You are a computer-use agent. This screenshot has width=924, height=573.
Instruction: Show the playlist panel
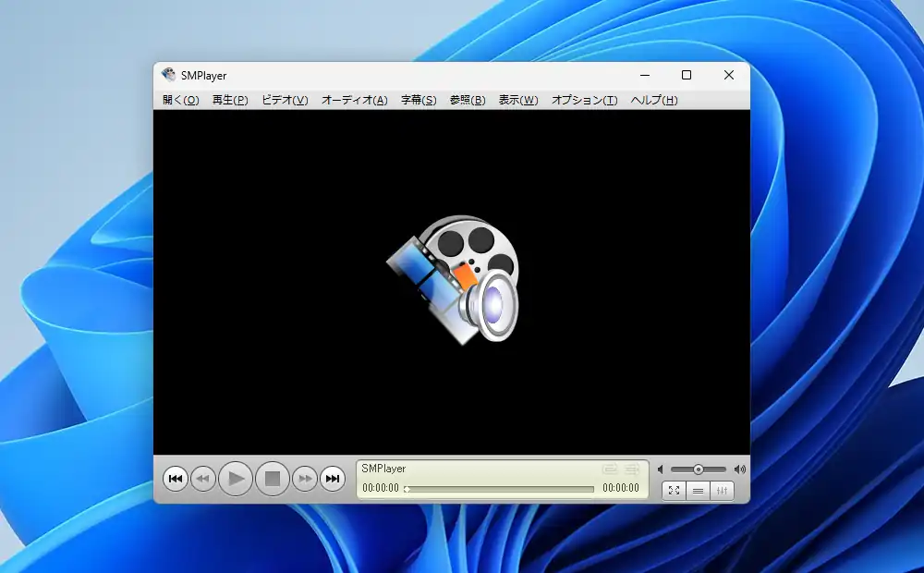click(698, 491)
